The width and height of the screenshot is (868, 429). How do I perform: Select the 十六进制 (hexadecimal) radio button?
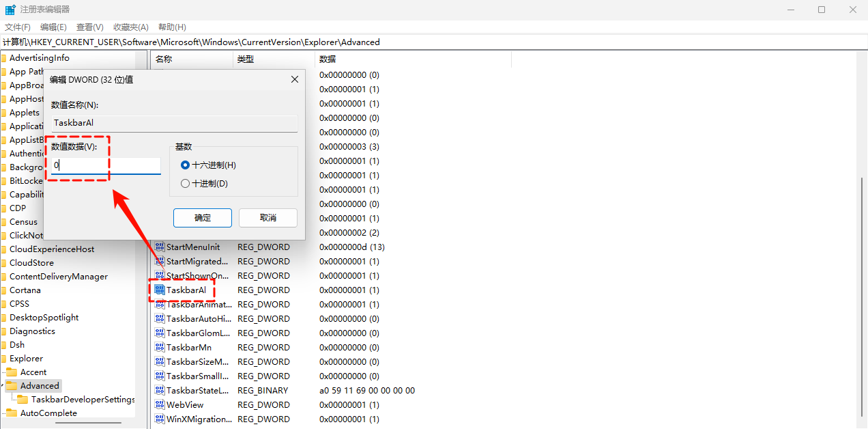pyautogui.click(x=185, y=165)
